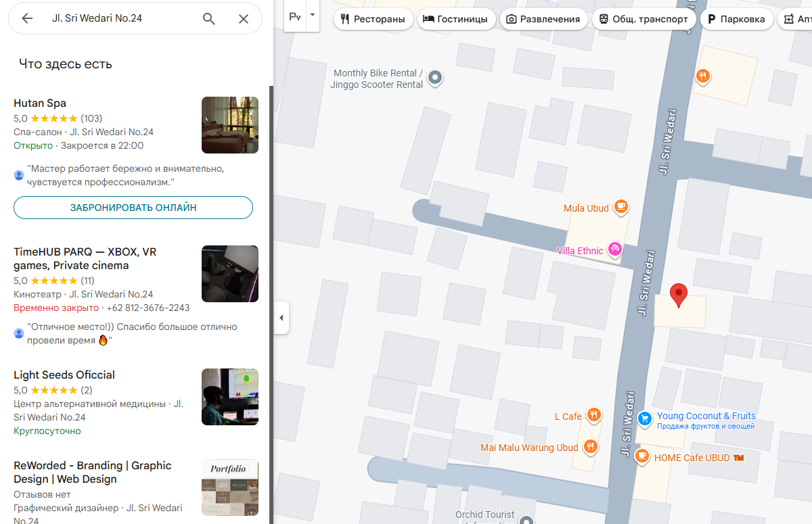Filter by Гостиницы chip
The width and height of the screenshot is (812, 524).
[455, 19]
